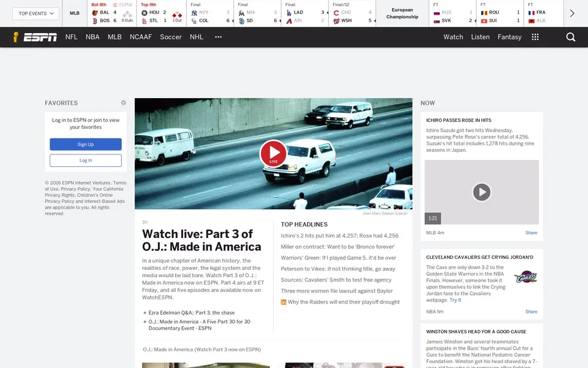Image resolution: width=588 pixels, height=368 pixels.
Task: Open MIA vs SD final score
Action: (258, 13)
